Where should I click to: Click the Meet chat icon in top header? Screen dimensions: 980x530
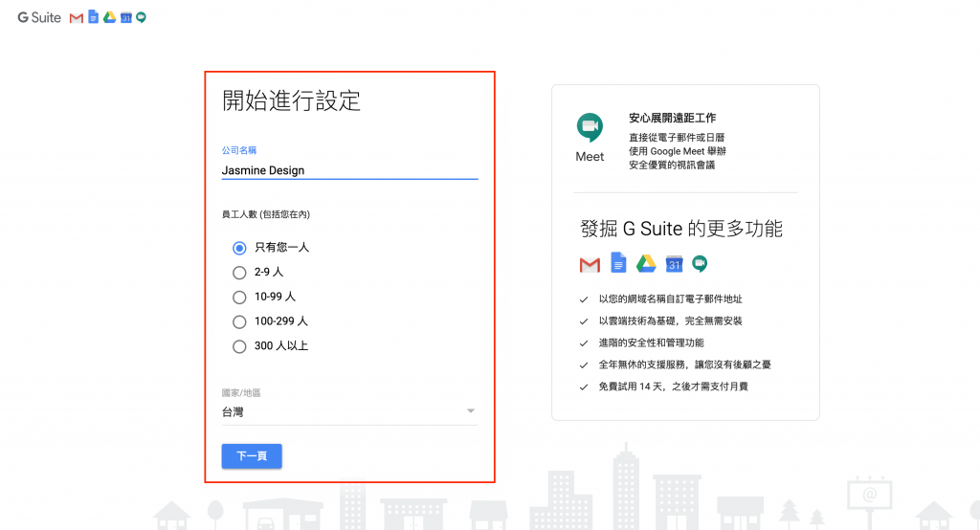pos(142,17)
